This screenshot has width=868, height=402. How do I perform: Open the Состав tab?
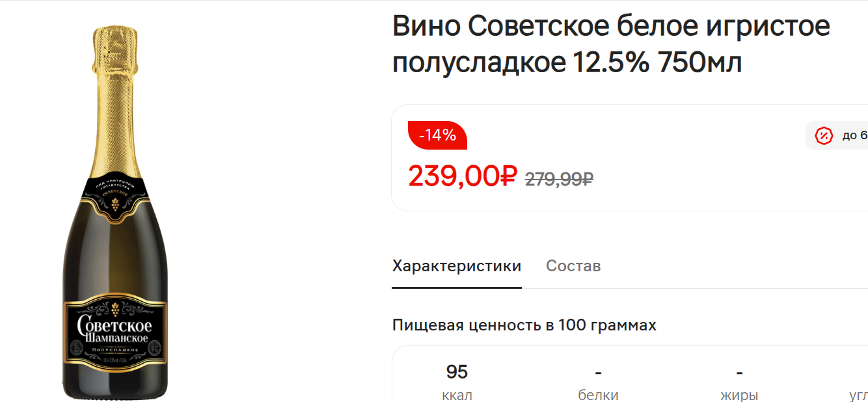click(573, 266)
